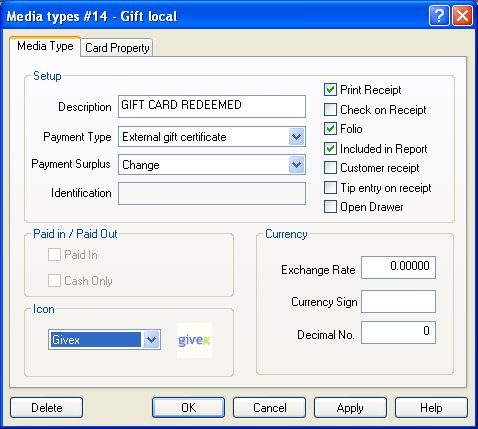Open the Payment Type dropdown
This screenshot has width=478, height=429.
(x=296, y=137)
